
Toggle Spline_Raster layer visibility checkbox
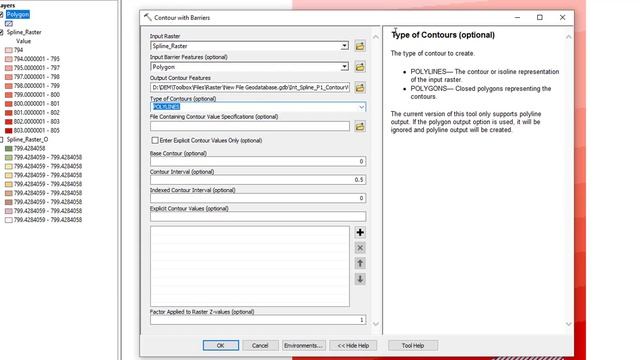click(x=1, y=32)
